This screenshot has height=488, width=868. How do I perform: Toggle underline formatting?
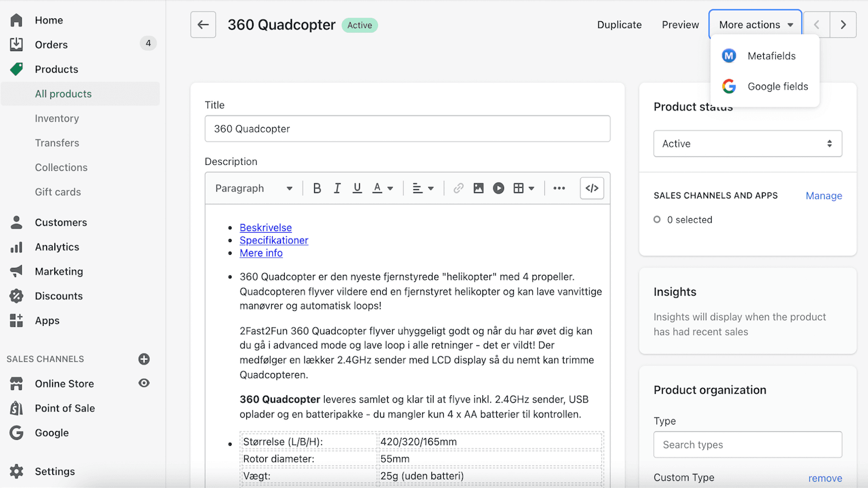[x=356, y=188]
